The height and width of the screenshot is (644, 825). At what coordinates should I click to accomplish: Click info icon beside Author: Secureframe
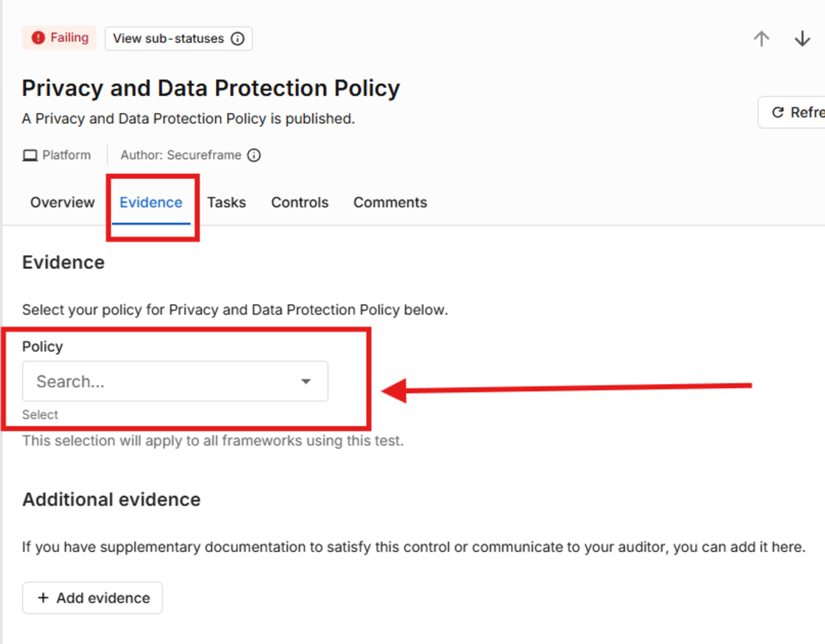(254, 155)
